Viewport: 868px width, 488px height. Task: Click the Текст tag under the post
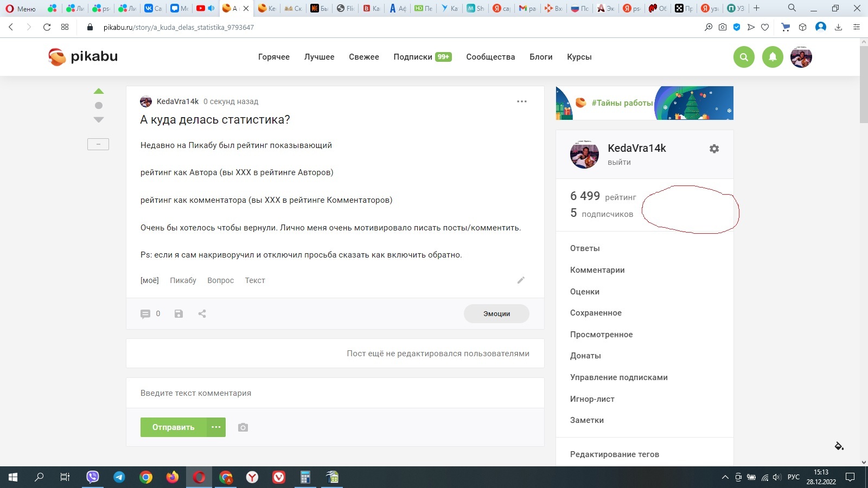coord(255,280)
